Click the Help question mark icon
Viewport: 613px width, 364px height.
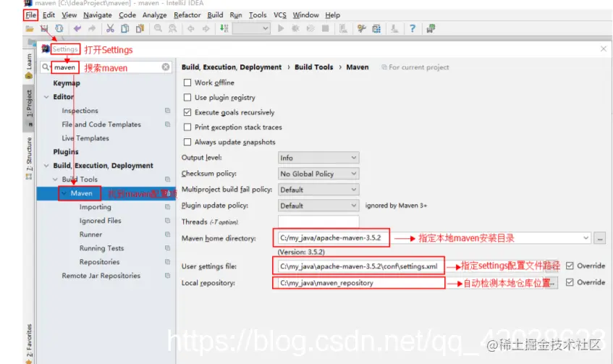pyautogui.click(x=413, y=28)
